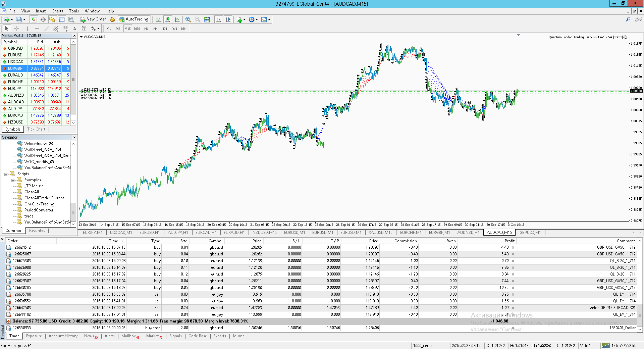Draw a horizontal line tool
The width and height of the screenshot is (644, 349).
[37, 29]
